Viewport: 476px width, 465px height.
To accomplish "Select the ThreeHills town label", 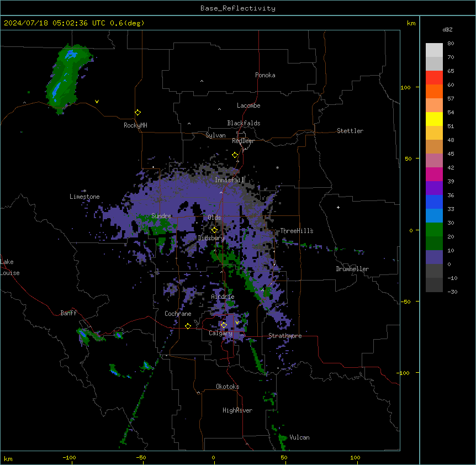I will 297,231.
